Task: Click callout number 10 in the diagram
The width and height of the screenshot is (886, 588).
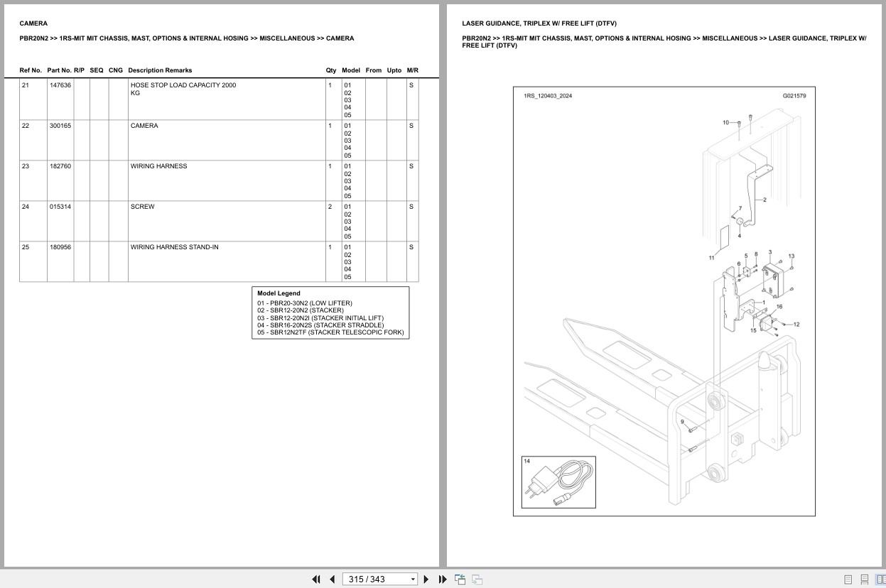Action: (x=726, y=123)
